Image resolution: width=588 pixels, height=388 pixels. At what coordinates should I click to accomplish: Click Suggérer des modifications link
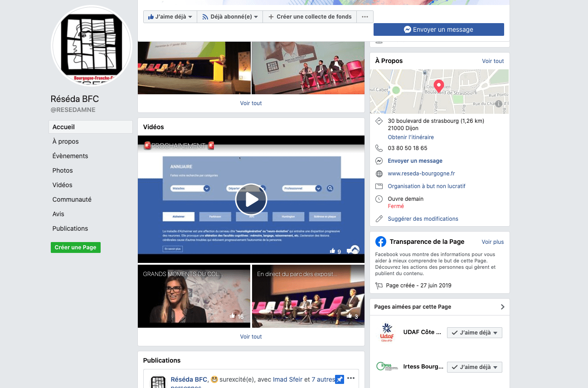423,219
